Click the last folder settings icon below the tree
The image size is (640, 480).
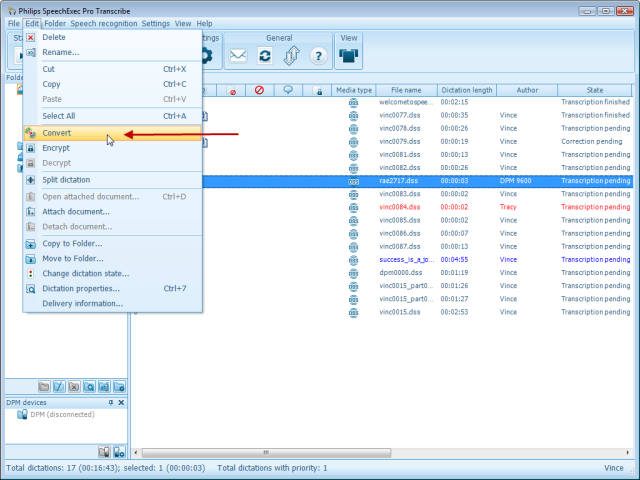point(119,386)
